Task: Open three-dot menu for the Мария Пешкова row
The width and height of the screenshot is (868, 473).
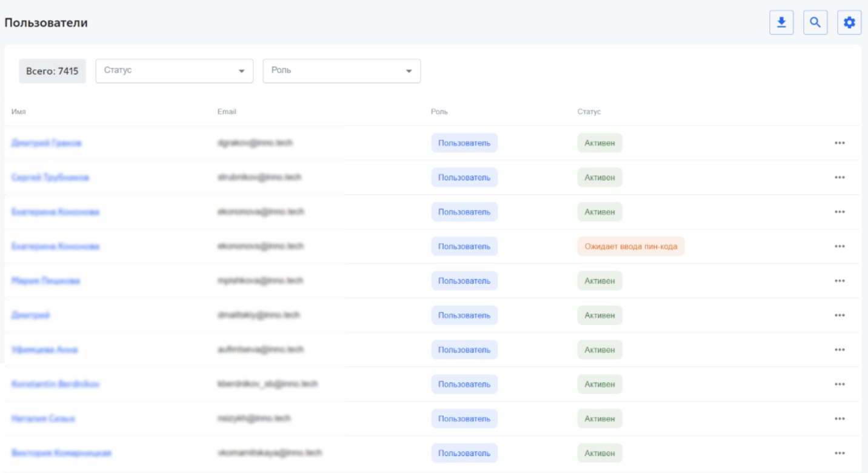Action: (x=840, y=281)
